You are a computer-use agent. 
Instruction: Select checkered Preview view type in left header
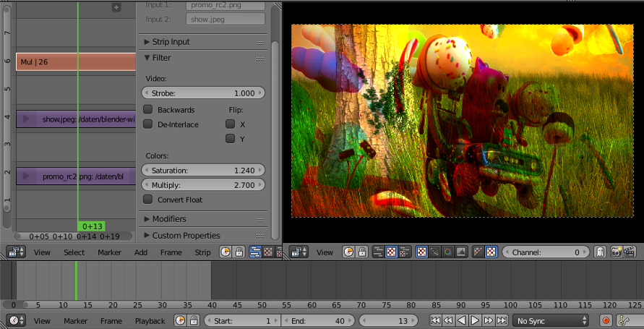coord(268,252)
